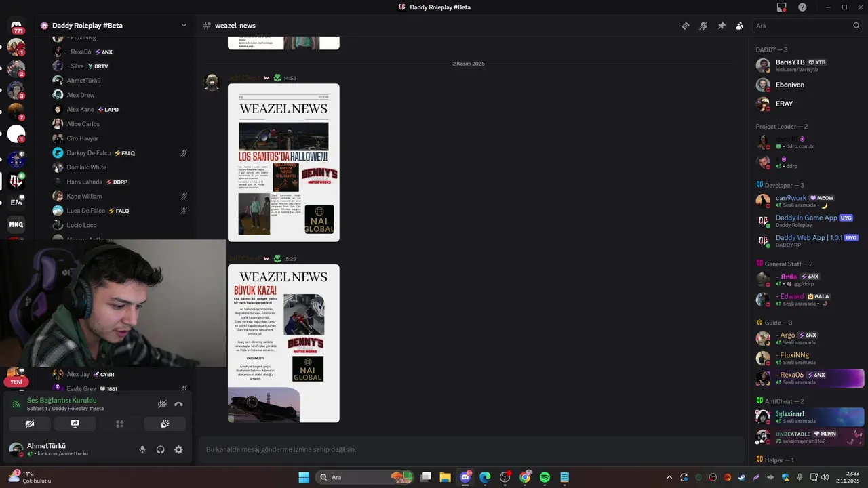Open the Windows Start button

coord(304,477)
